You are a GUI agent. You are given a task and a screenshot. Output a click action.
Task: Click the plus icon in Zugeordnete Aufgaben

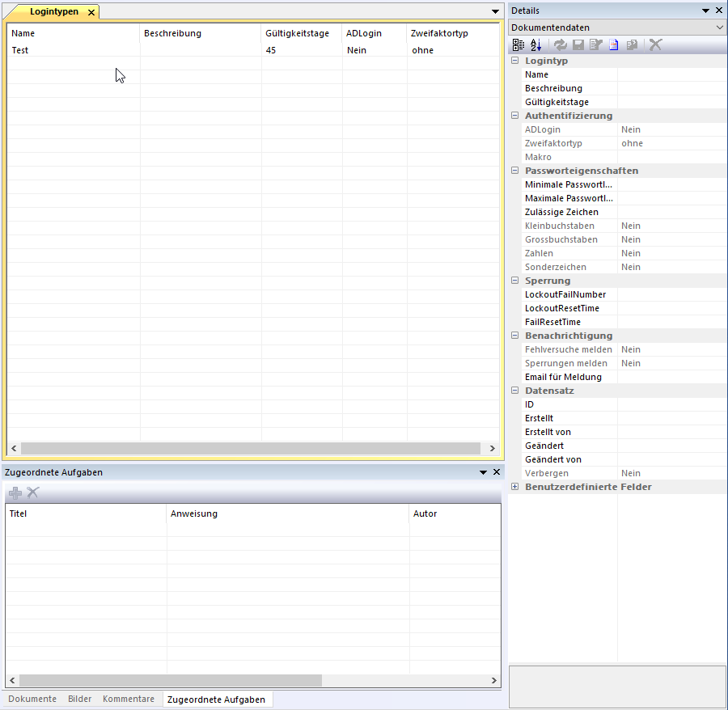pos(15,492)
